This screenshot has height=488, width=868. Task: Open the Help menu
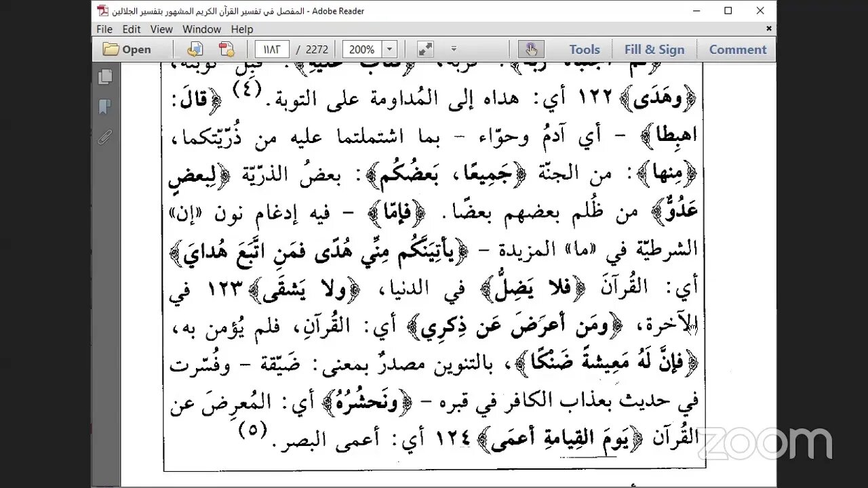[242, 29]
